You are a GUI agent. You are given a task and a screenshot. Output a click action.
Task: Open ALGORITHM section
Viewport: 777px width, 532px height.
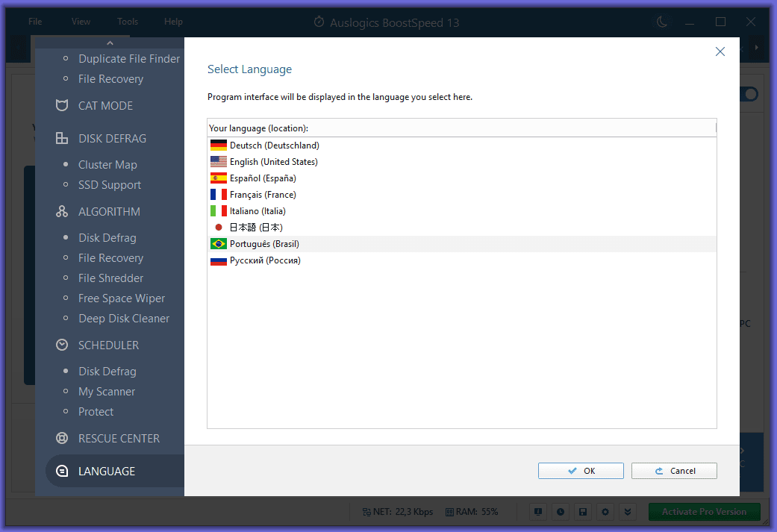[109, 211]
